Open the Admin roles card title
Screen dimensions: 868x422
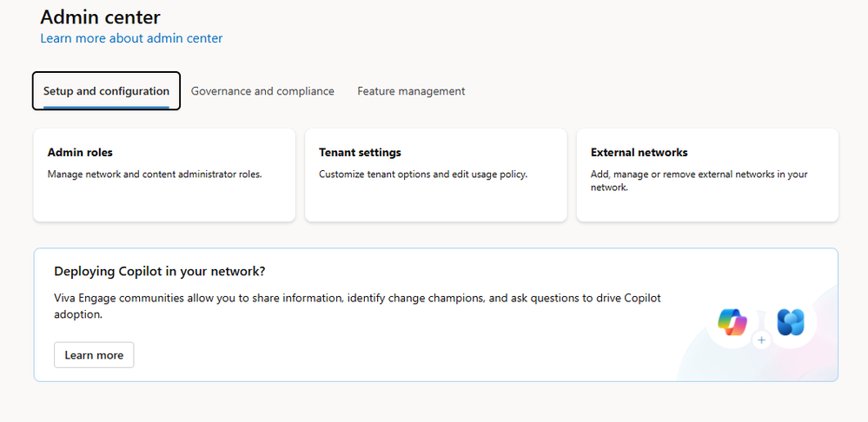80,153
